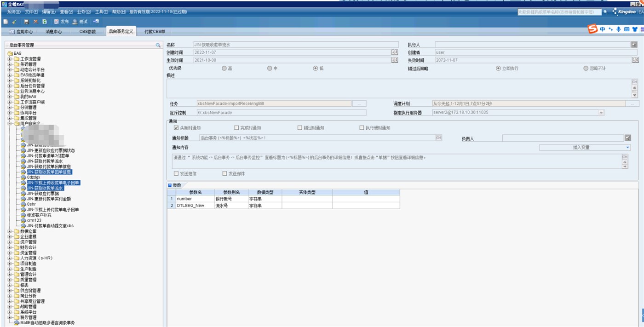Click the Sogou microphone voice input icon
Viewport: 644px width, 327px height.
[x=618, y=29]
